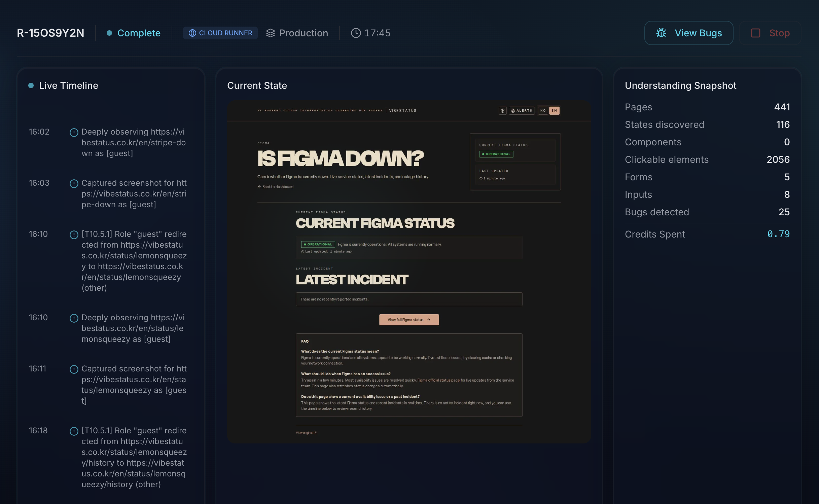Click the Production layers icon

[271, 33]
